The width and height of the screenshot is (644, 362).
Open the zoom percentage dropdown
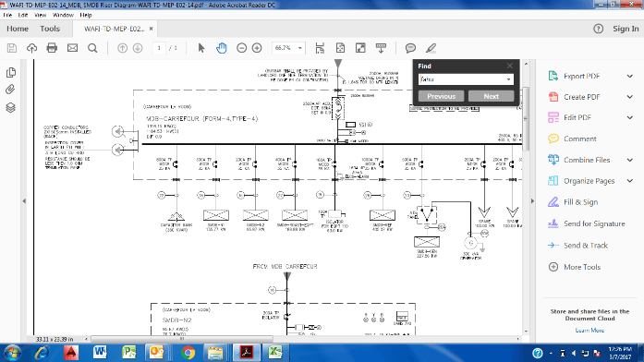pyautogui.click(x=299, y=48)
